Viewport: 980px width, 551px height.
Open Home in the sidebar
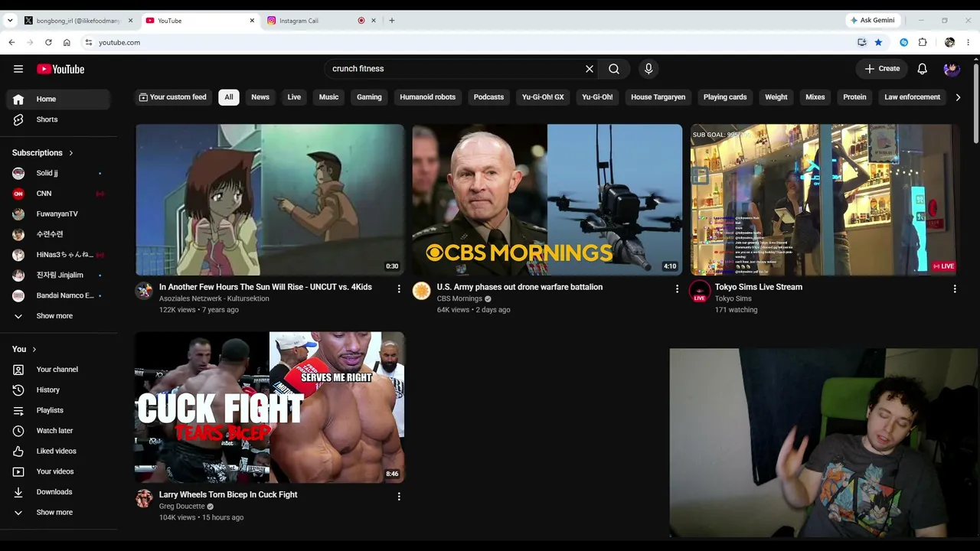pyautogui.click(x=58, y=99)
